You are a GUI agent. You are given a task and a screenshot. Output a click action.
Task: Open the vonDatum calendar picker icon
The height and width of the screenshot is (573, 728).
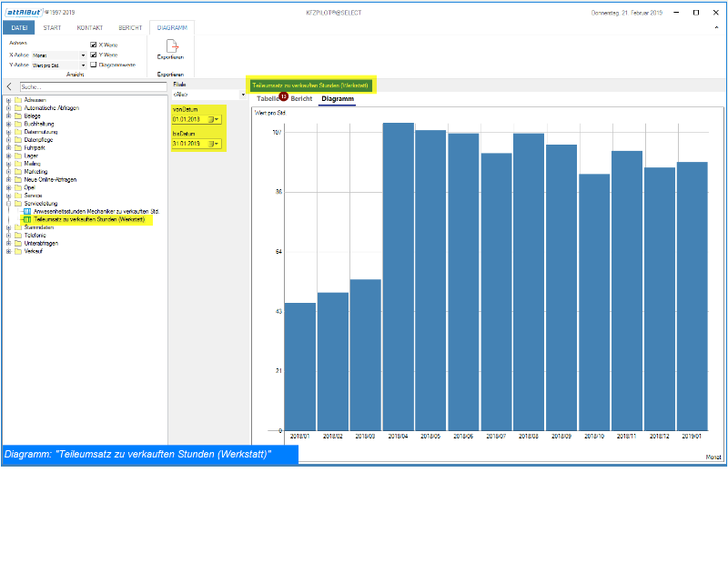click(214, 119)
